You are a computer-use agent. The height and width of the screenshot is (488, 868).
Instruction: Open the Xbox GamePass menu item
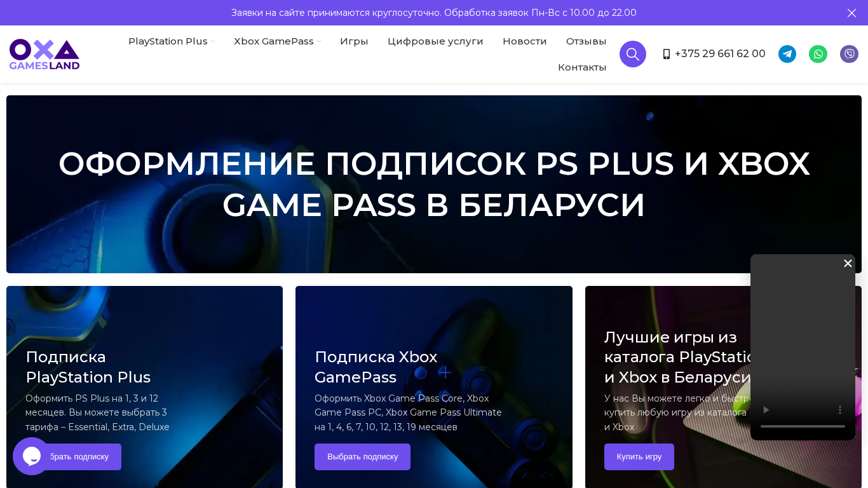point(274,41)
